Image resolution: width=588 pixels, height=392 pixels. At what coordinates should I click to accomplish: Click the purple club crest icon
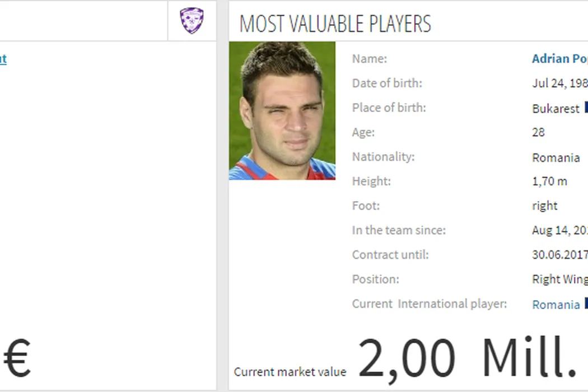(192, 21)
